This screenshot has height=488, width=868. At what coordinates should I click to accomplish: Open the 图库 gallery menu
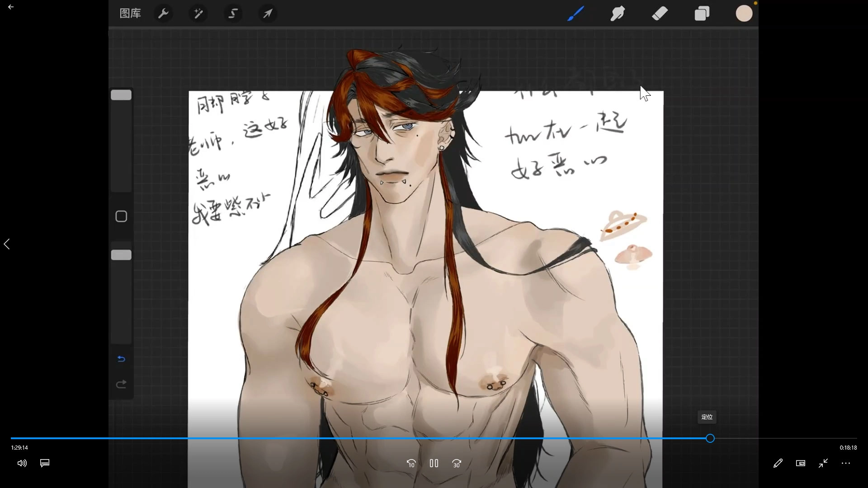(x=130, y=14)
